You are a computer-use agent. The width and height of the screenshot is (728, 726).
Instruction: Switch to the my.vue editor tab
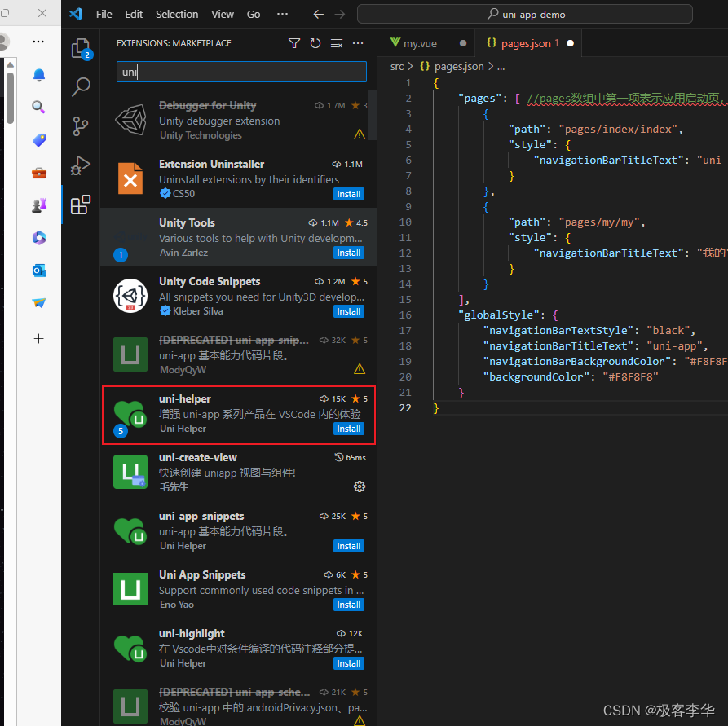(427, 43)
